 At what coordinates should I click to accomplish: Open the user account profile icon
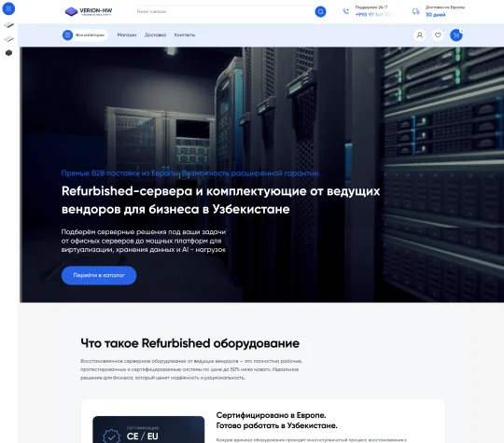pos(419,35)
